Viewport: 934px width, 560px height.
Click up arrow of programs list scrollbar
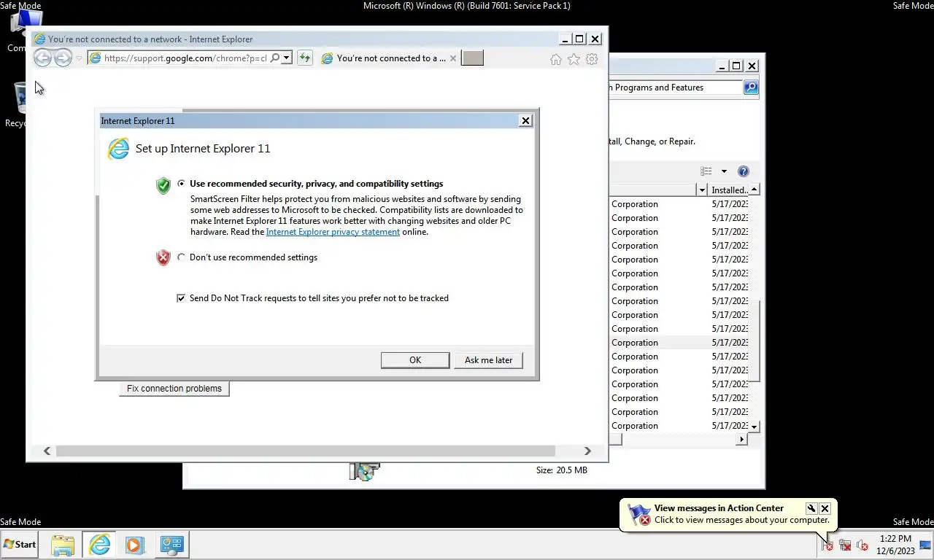(x=754, y=190)
